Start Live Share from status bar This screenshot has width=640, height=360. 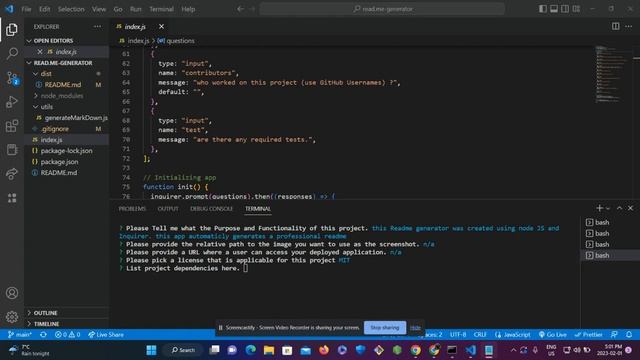106,335
